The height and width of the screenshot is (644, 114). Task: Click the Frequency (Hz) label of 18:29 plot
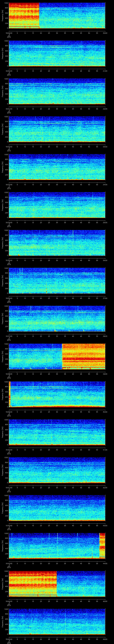point(3,16)
